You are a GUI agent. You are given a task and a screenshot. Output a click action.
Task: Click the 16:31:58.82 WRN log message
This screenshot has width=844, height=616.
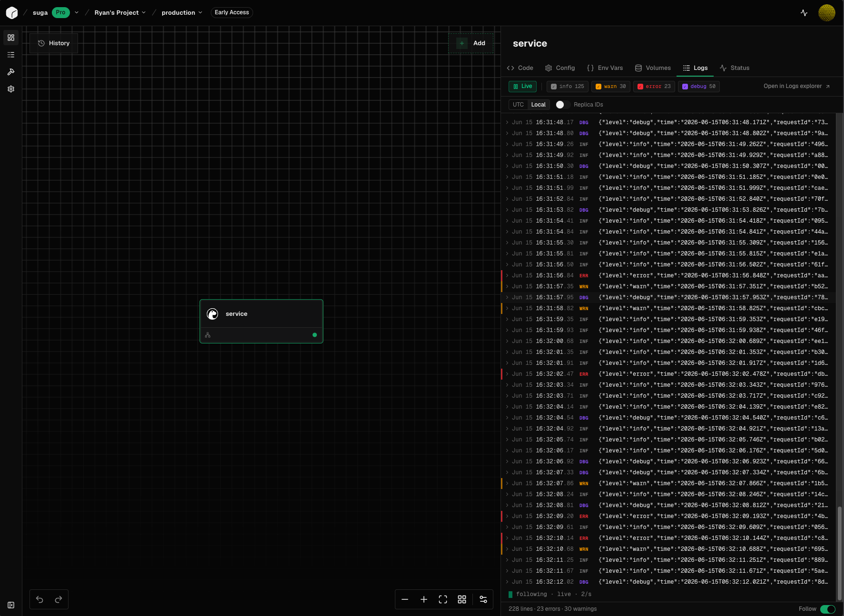(x=713, y=308)
